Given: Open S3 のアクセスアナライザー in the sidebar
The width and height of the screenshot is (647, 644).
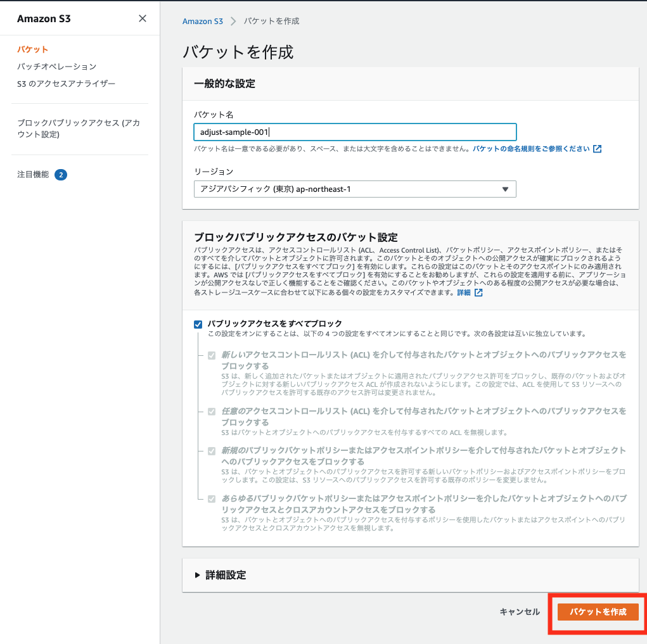Looking at the screenshot, I should pos(66,84).
